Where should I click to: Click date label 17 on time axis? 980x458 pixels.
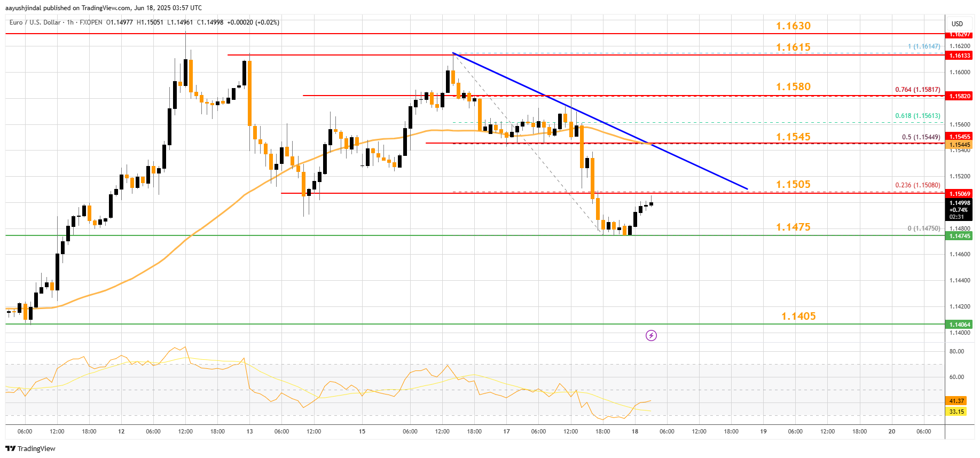click(506, 431)
